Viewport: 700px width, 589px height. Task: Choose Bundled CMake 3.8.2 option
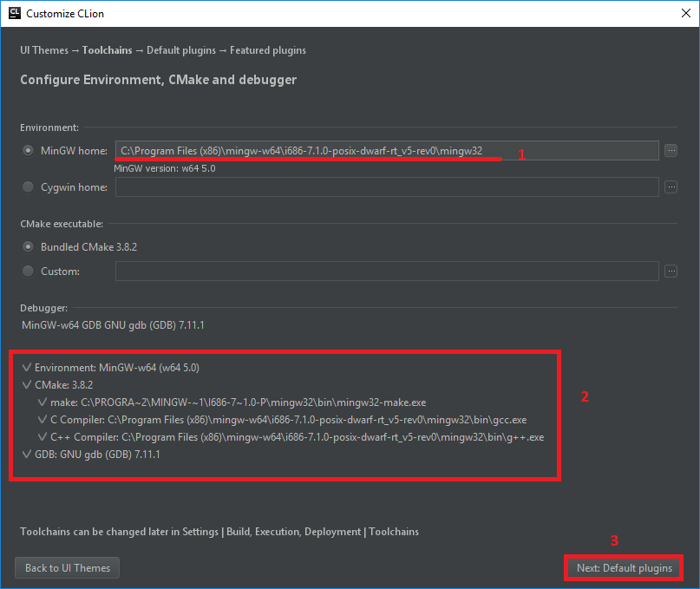pos(29,246)
